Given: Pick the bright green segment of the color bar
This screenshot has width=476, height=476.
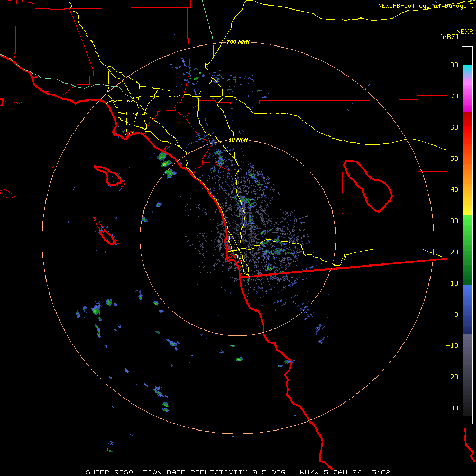Looking at the screenshot, I should click(467, 225).
